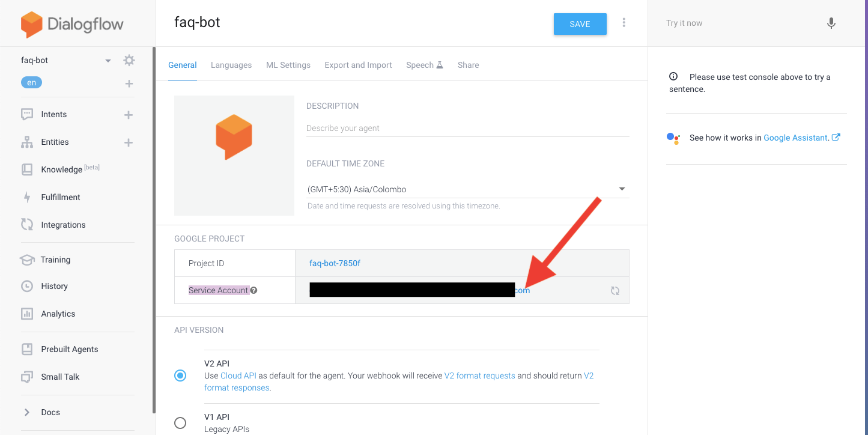This screenshot has height=435, width=868.
Task: Open the three-dot more options menu
Action: tap(624, 23)
